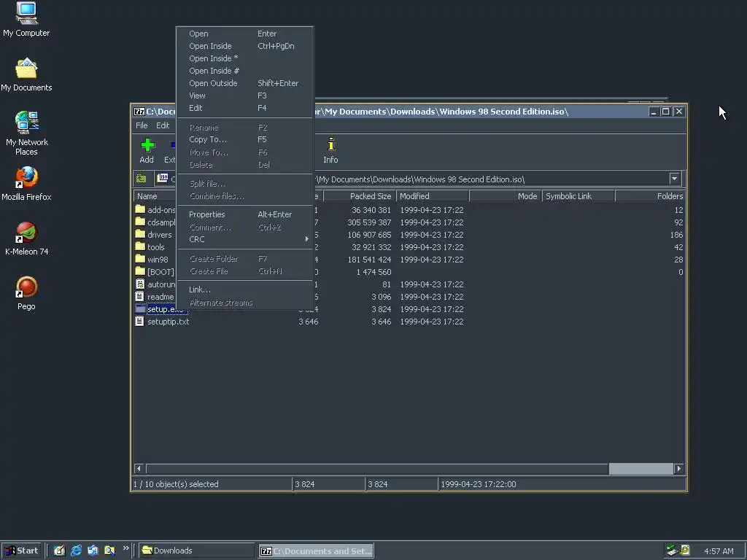
Task: Click Folders value 186 in drivers row
Action: click(676, 235)
